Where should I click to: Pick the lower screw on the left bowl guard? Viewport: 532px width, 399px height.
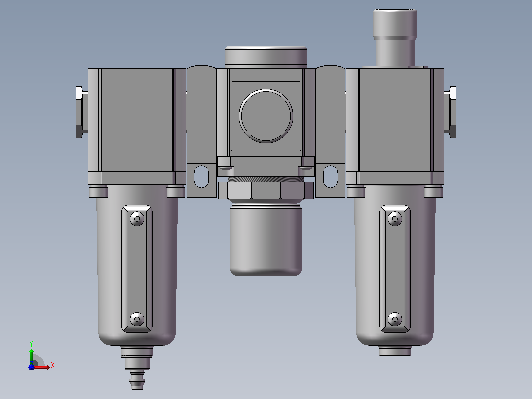coord(137,319)
